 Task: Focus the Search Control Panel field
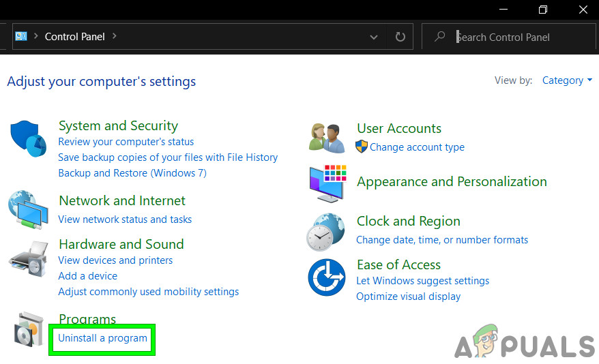coord(508,37)
